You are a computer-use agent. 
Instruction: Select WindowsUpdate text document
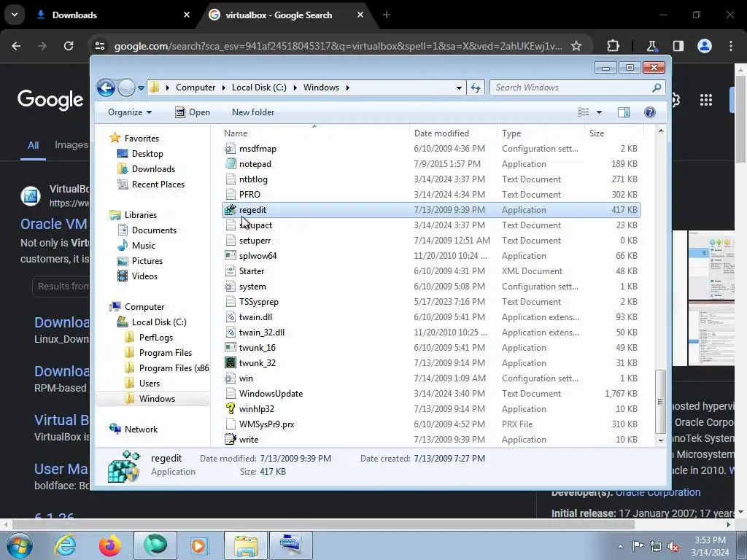430,394
